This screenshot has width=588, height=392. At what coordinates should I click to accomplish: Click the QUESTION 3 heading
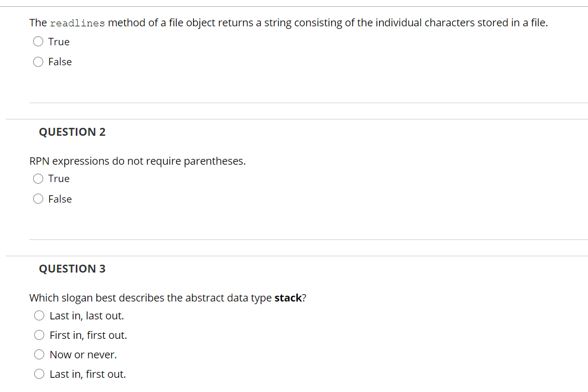point(72,269)
